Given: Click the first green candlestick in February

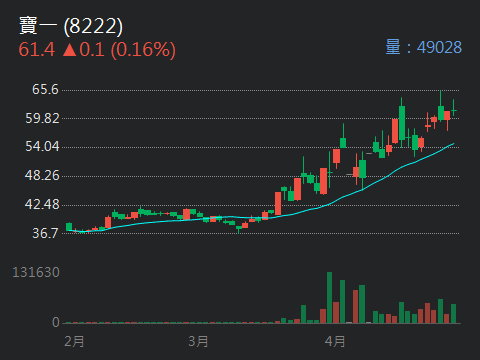Looking at the screenshot, I should point(69,227).
